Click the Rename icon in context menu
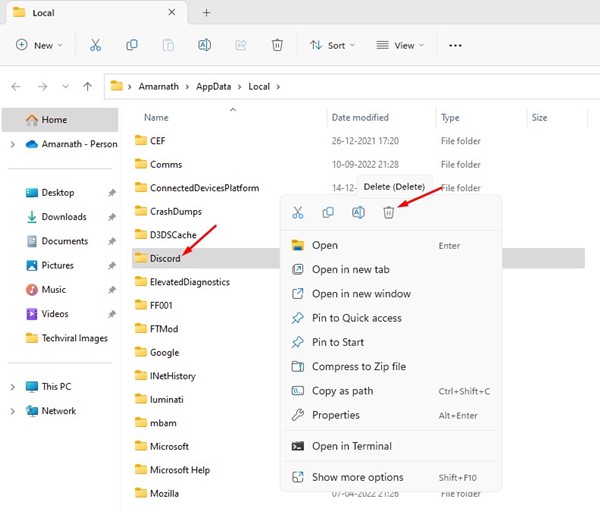This screenshot has height=511, width=600. coord(358,212)
